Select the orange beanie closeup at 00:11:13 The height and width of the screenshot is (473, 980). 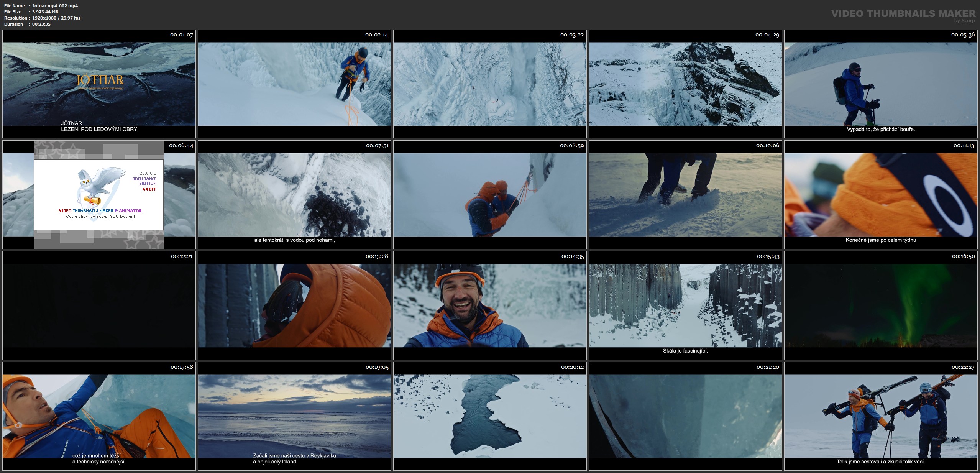(881, 195)
